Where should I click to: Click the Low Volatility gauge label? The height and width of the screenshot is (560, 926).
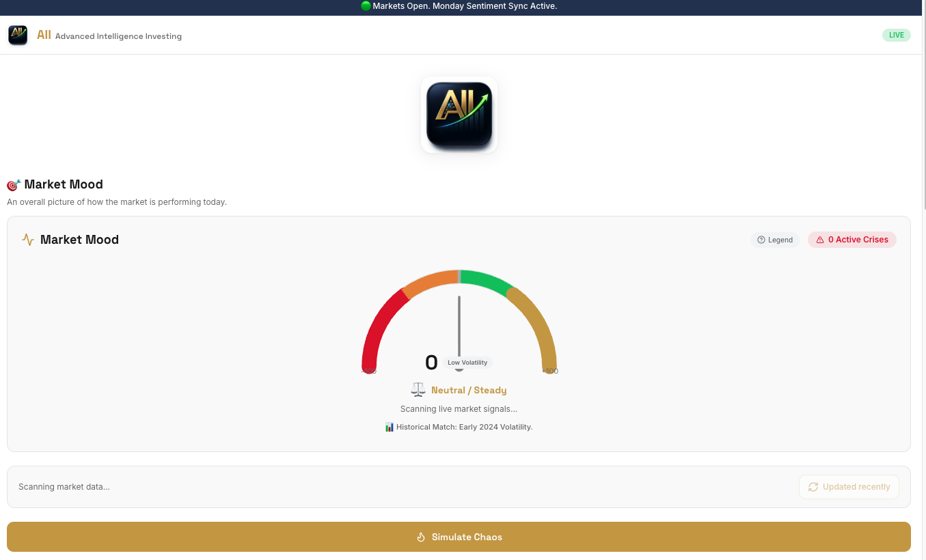coord(467,362)
